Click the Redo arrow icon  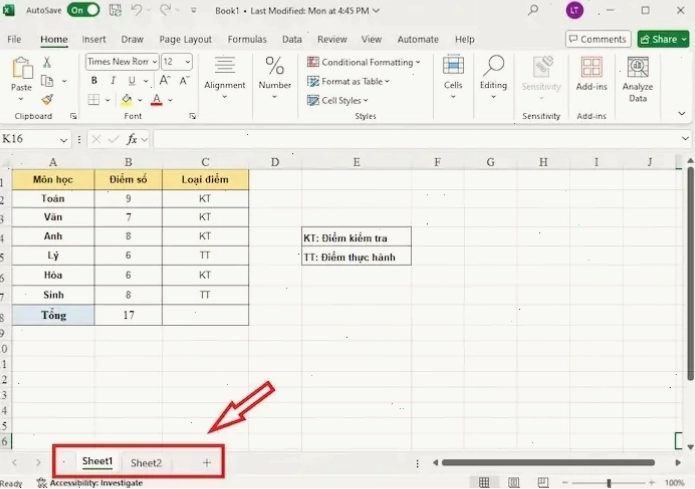[x=165, y=10]
